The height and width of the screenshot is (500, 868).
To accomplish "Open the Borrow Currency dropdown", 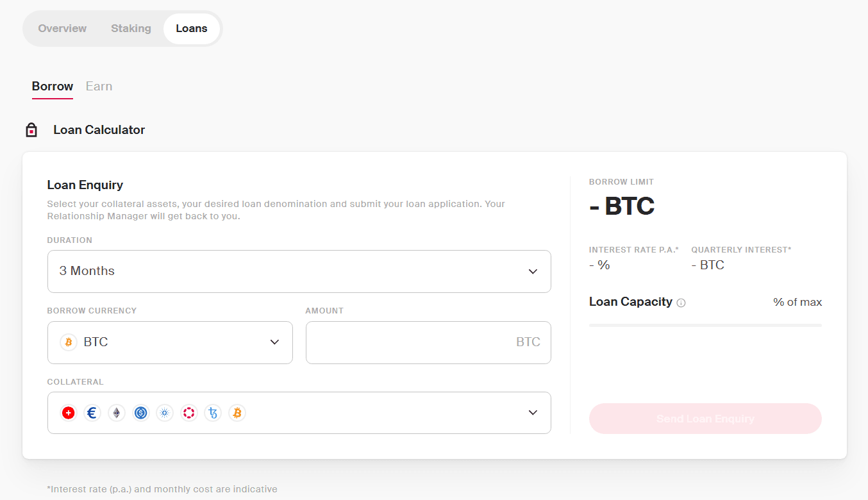I will (x=274, y=342).
